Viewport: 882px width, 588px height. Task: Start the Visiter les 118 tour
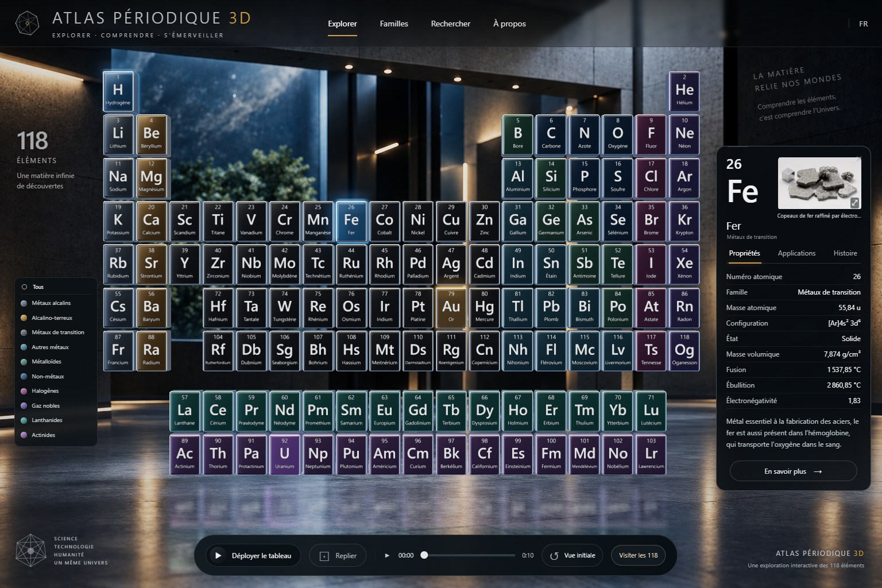pyautogui.click(x=639, y=555)
